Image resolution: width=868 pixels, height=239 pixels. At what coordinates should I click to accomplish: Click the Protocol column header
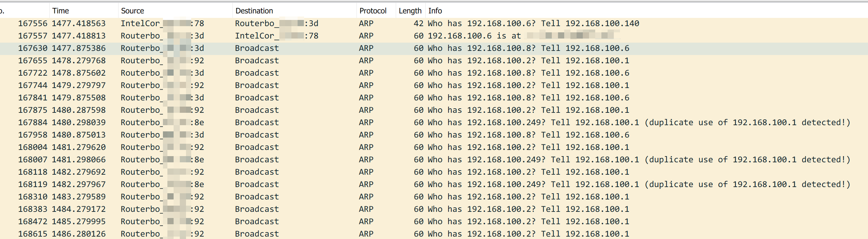pos(373,11)
